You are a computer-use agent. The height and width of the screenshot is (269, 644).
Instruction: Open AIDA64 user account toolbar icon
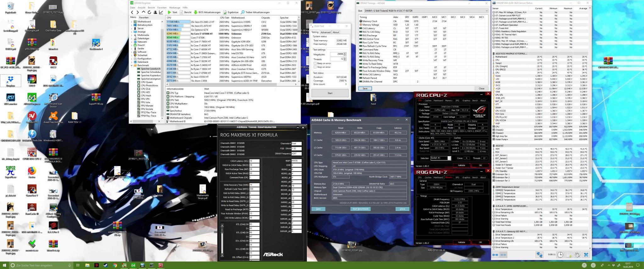coord(155,12)
